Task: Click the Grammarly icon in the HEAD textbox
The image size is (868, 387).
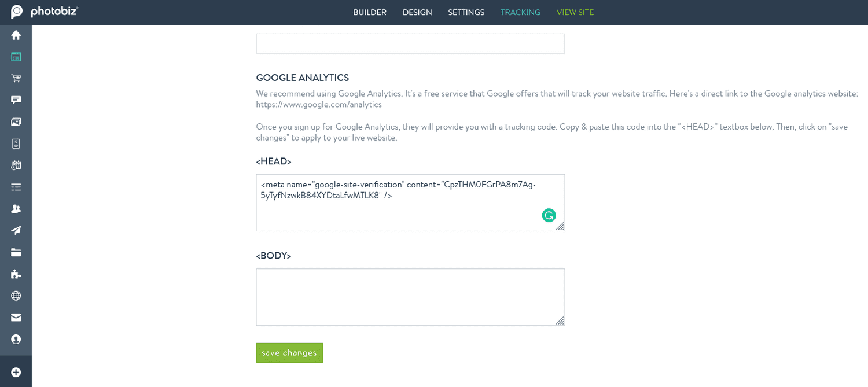Action: pyautogui.click(x=549, y=215)
